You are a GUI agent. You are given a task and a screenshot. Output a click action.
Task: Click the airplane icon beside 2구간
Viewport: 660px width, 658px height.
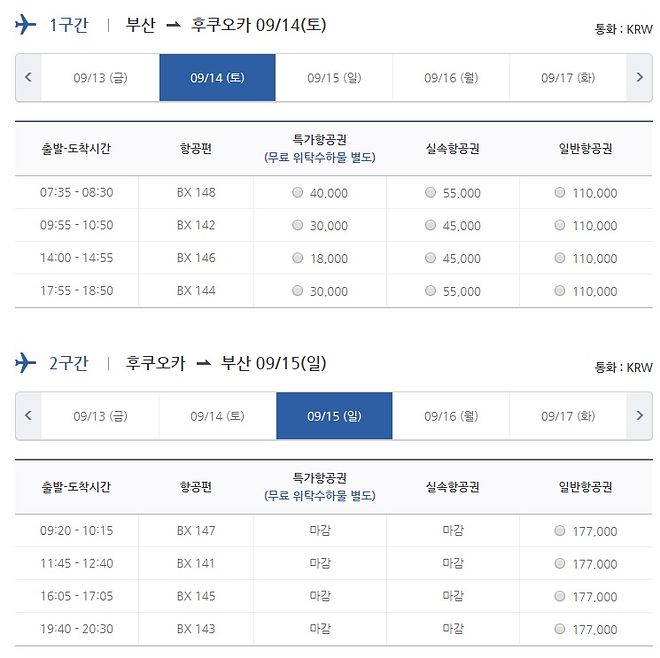tap(26, 363)
